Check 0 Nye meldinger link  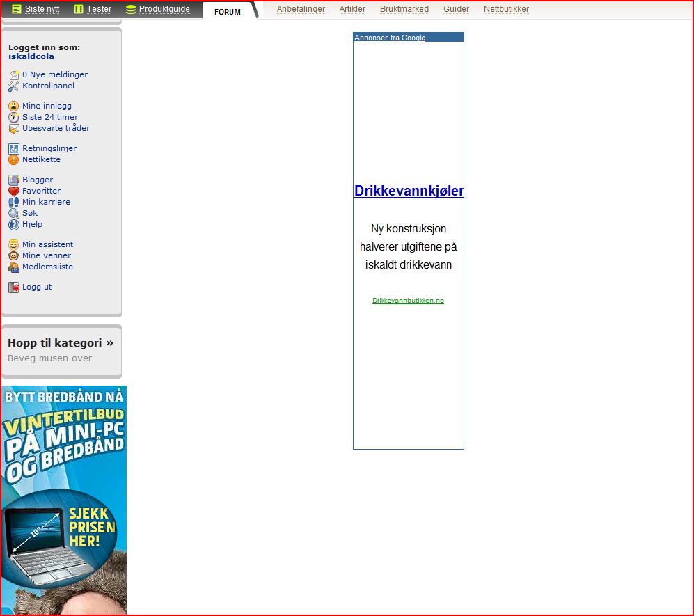[x=55, y=74]
